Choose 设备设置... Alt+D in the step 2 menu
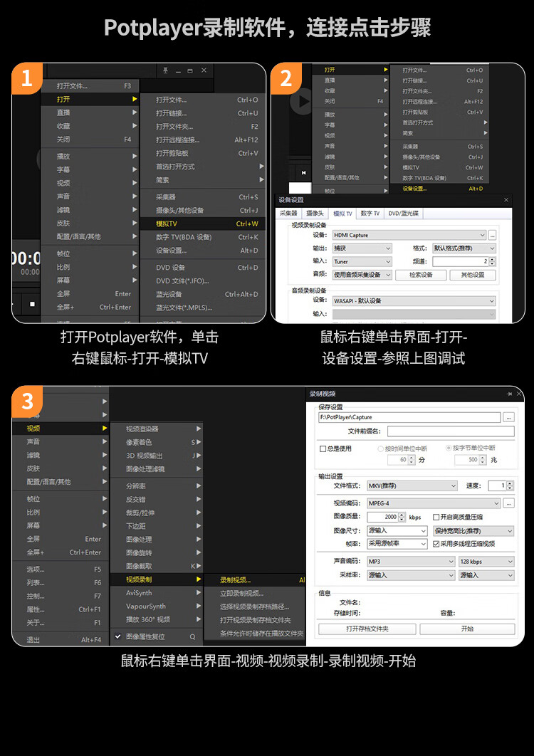 (x=440, y=189)
